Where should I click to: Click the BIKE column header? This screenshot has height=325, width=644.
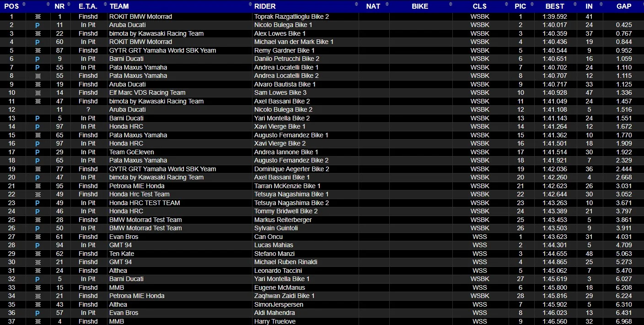(x=420, y=6)
